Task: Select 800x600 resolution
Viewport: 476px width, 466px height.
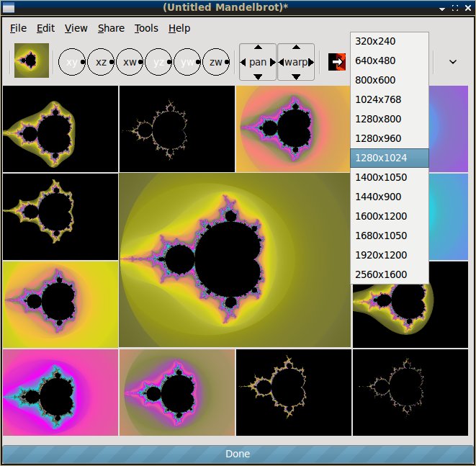Action: (390, 80)
